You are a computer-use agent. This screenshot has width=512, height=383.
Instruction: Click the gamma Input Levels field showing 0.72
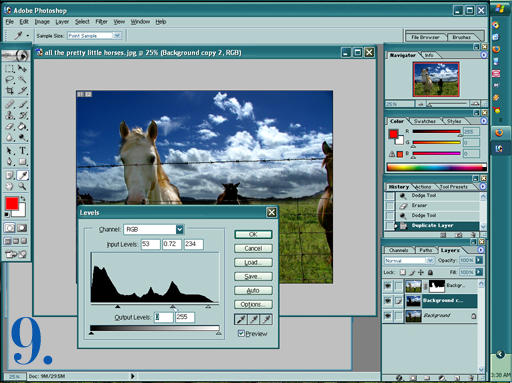(x=171, y=244)
